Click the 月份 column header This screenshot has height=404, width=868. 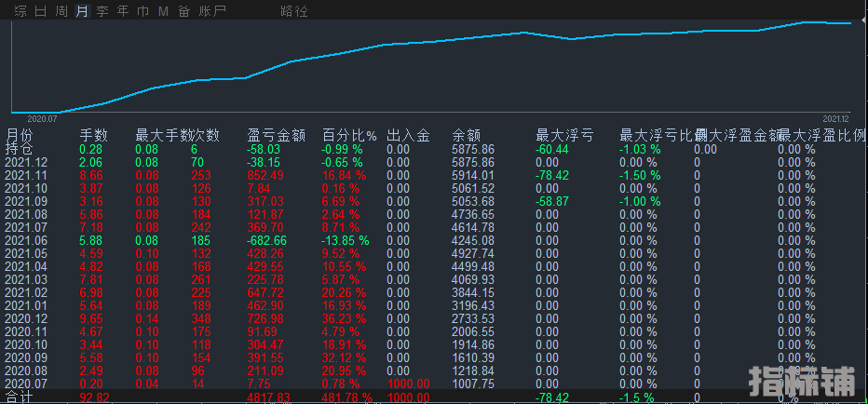coord(20,135)
